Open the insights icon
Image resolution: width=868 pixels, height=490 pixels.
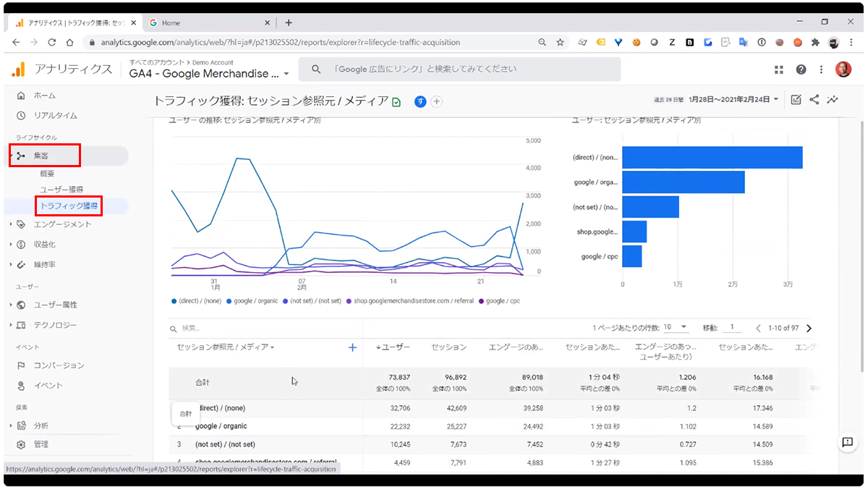pos(833,100)
